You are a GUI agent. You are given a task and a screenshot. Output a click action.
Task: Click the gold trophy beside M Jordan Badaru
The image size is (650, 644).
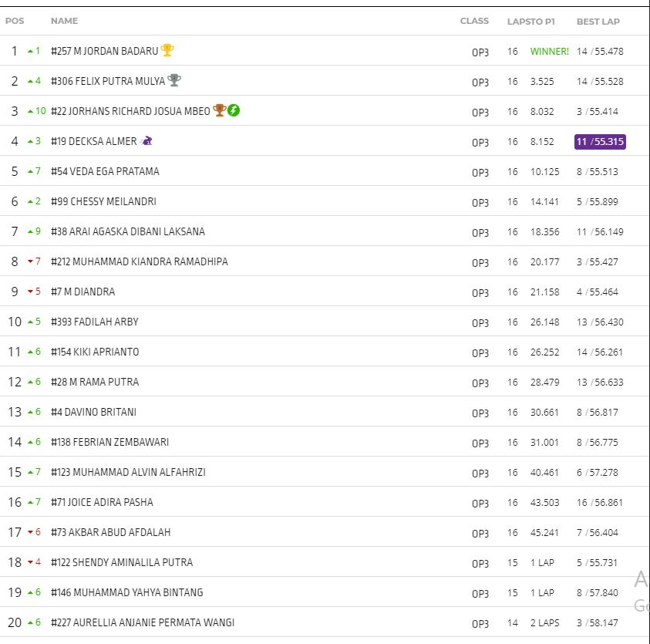[167, 51]
